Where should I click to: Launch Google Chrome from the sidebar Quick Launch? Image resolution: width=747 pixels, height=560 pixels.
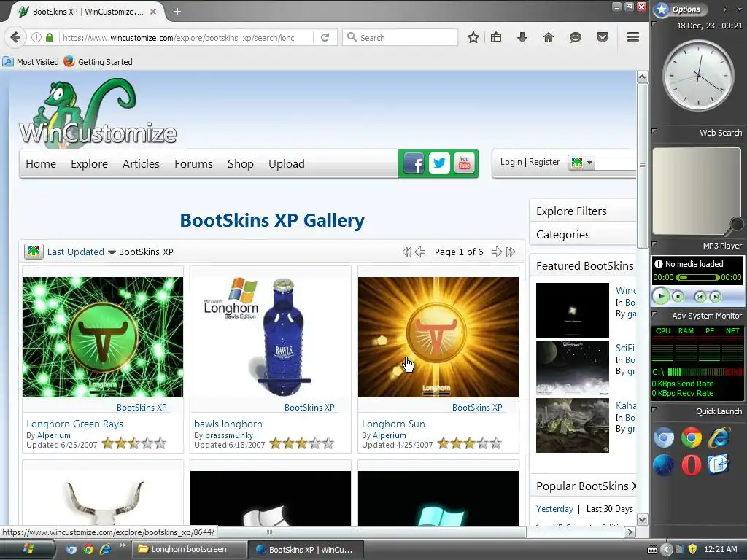coord(692,437)
